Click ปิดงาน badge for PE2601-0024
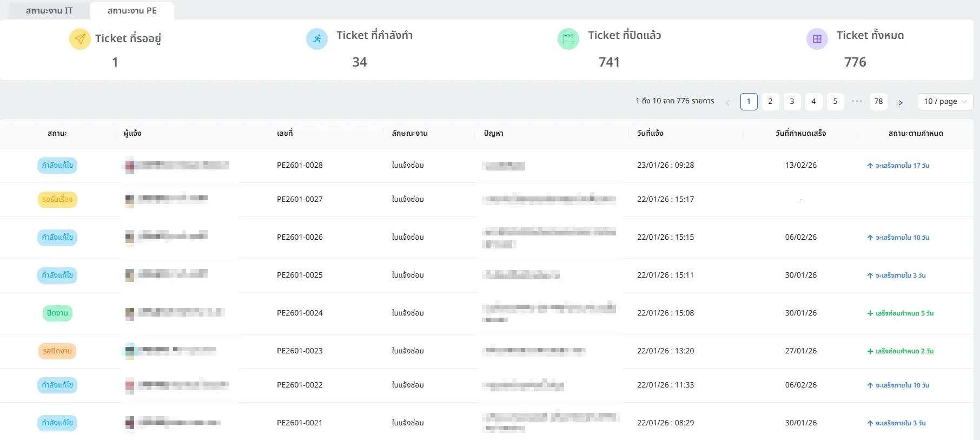This screenshot has width=980, height=440. [x=57, y=313]
